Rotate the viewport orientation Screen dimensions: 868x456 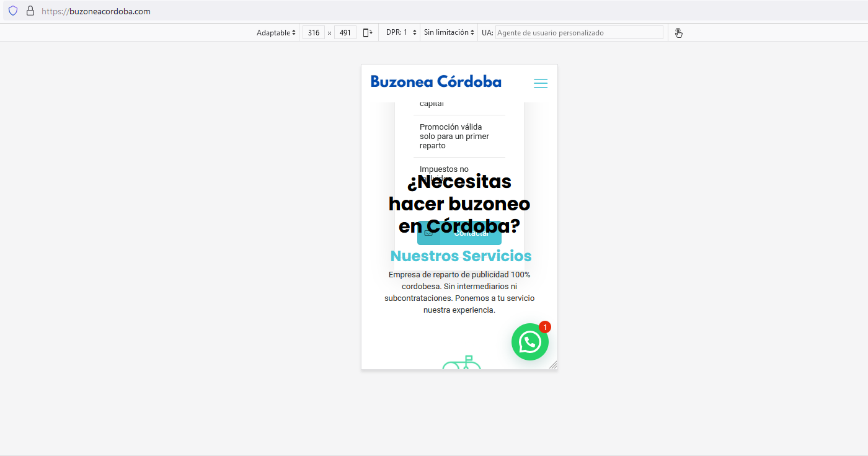[368, 33]
